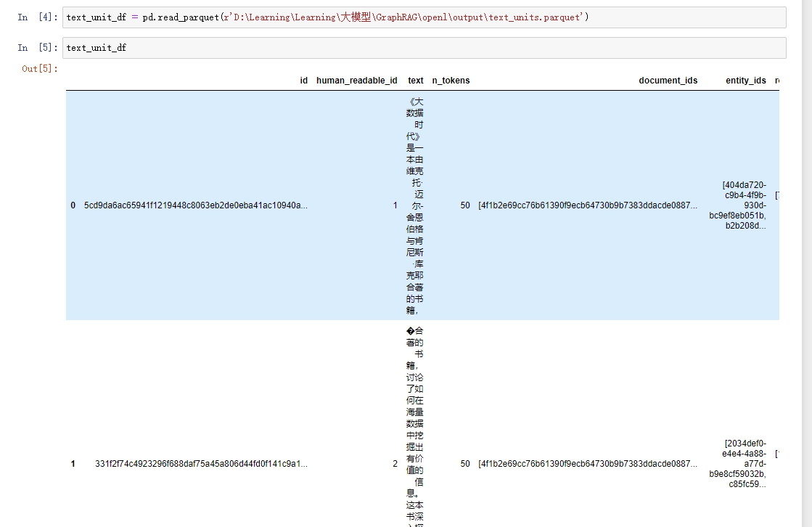The image size is (812, 527).
Task: Click the human_readable_id column header
Action: (357, 81)
